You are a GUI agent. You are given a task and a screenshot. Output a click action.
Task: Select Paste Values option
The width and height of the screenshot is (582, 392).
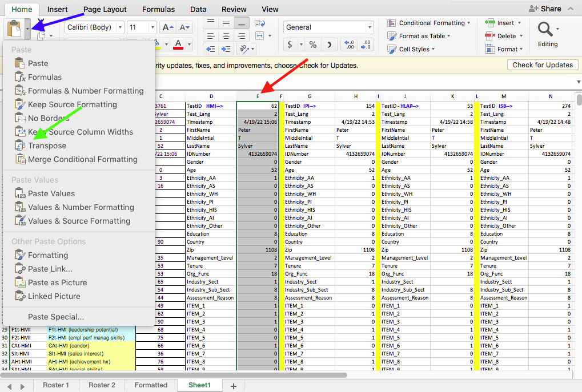pyautogui.click(x=51, y=193)
